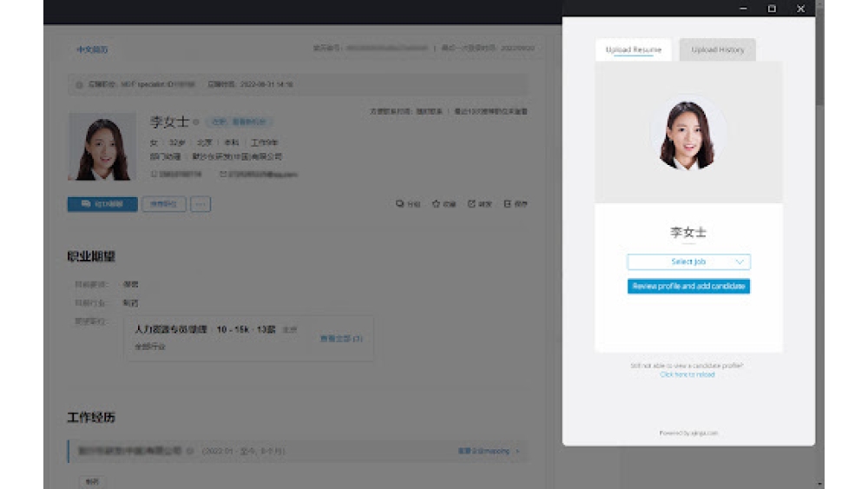Click the 'Click here to reload' link
Viewport: 868px width, 489px height.
point(687,375)
